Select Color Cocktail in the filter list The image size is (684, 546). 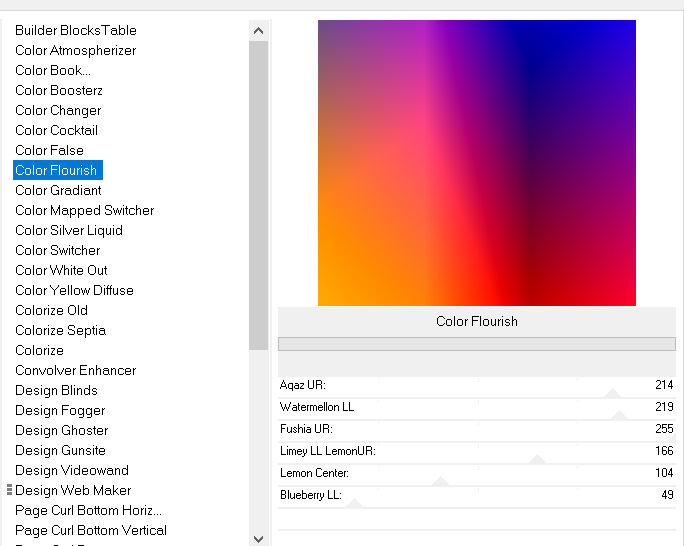[56, 130]
